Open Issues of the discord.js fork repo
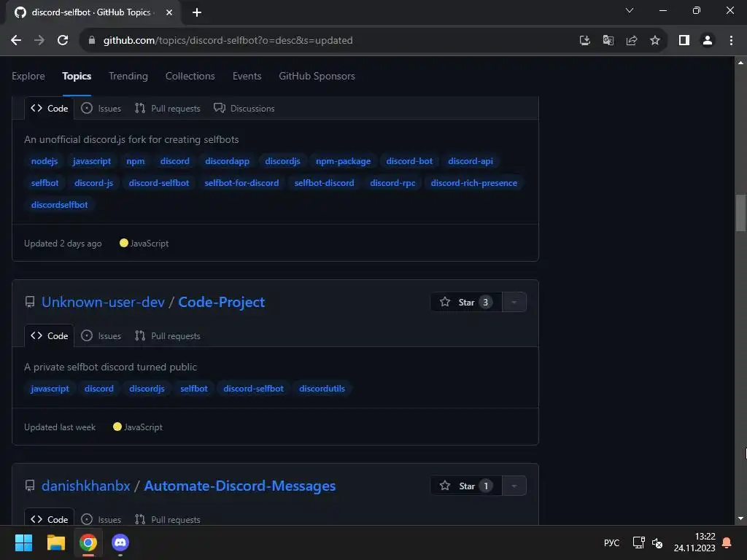Screen dimensions: 747x560 tap(101, 109)
